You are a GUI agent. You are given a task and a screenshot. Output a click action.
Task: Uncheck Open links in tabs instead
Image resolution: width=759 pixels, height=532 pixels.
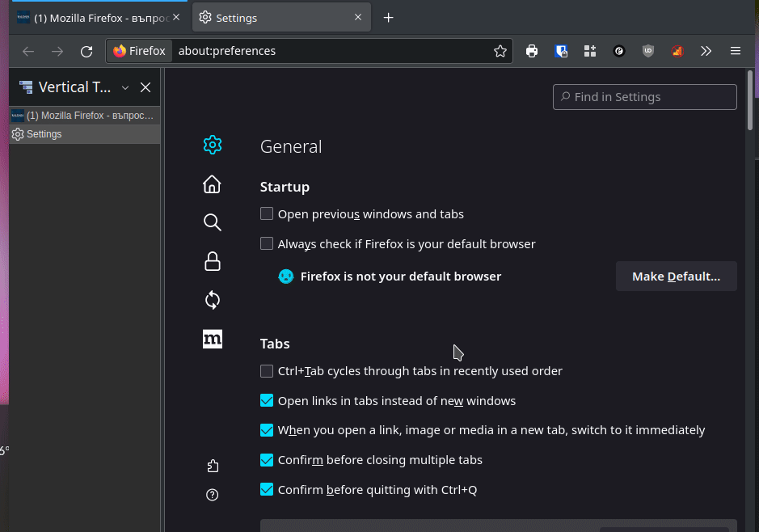[x=267, y=400]
